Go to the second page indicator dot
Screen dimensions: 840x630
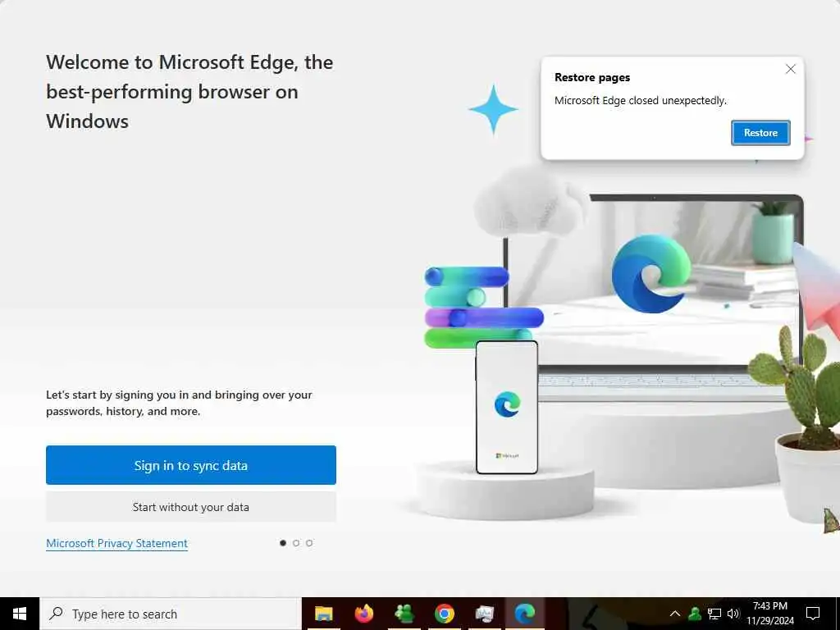pyautogui.click(x=296, y=543)
